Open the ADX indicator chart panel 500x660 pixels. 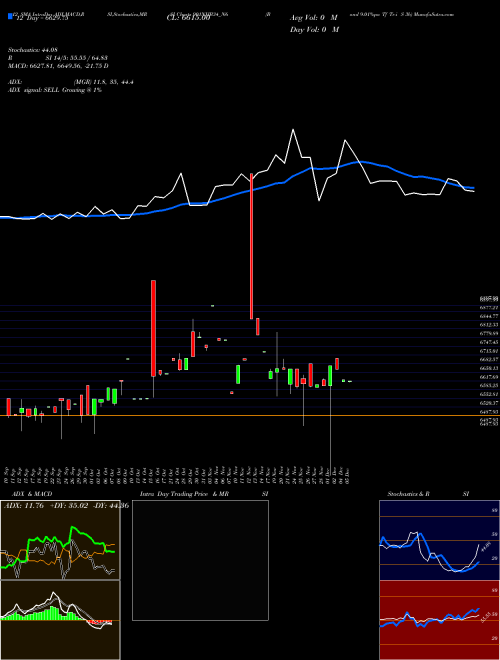(60, 540)
